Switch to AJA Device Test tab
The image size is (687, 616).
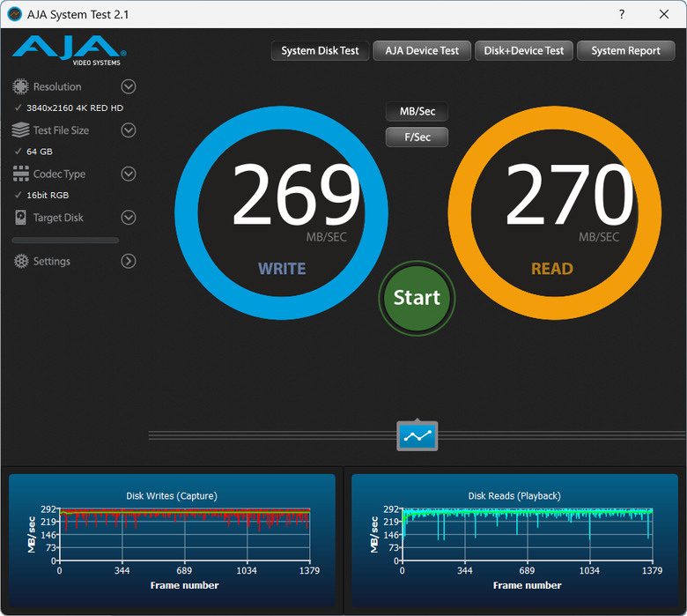pos(422,51)
